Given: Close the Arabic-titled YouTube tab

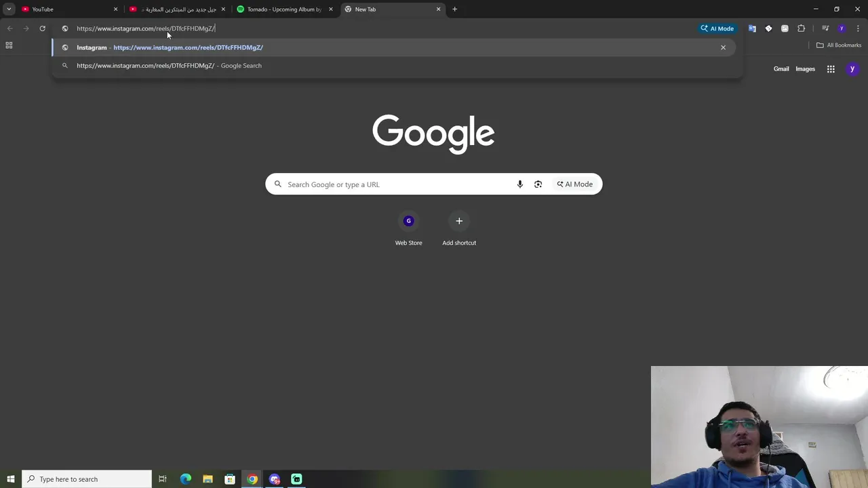Looking at the screenshot, I should click(223, 9).
